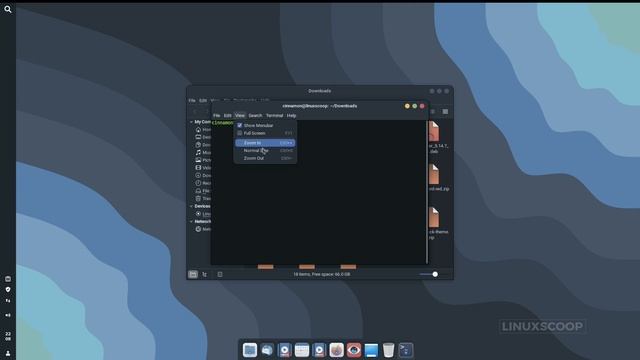Open the Network globe icon in Files sidebar
This screenshot has width=640, height=360.
point(198,229)
